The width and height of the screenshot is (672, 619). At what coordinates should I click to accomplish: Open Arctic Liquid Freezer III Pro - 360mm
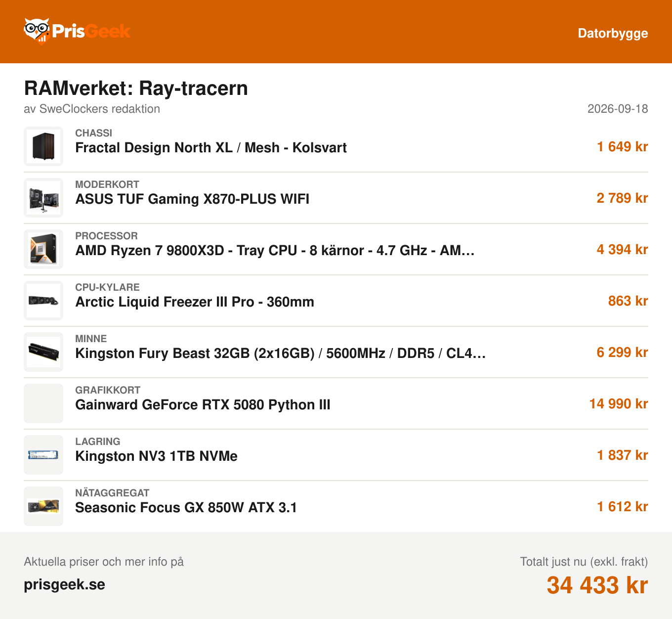[x=195, y=302]
